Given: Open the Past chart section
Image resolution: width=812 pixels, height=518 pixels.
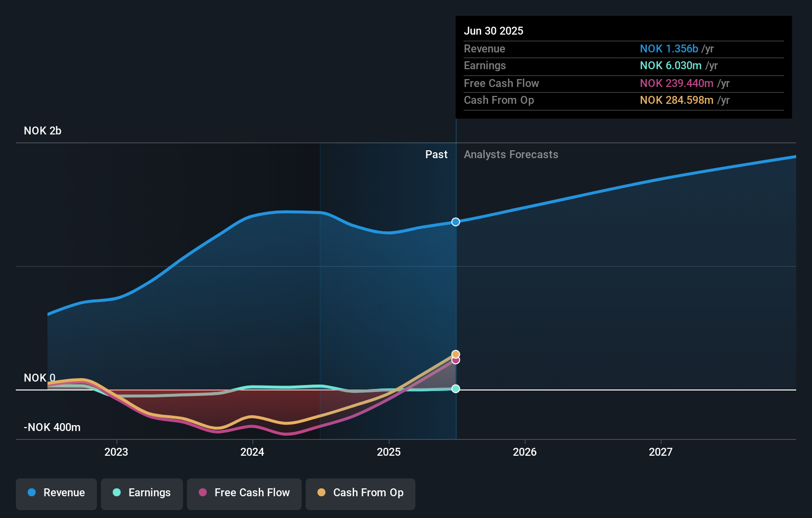Looking at the screenshot, I should (x=436, y=154).
